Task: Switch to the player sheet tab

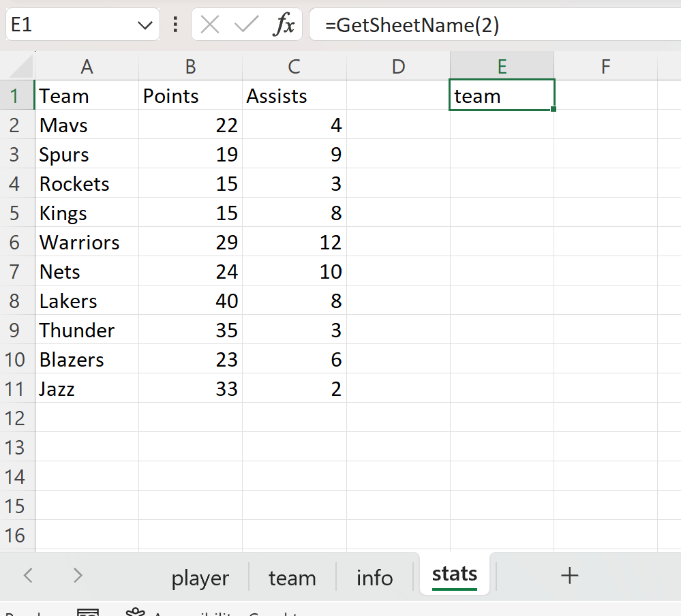Action: pyautogui.click(x=200, y=577)
